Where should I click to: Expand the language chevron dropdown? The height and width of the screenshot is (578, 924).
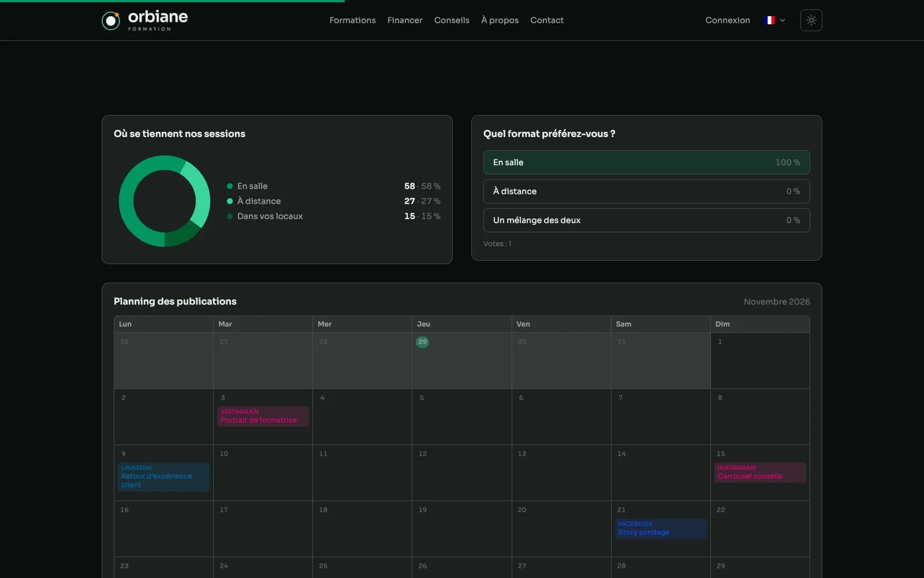point(783,20)
